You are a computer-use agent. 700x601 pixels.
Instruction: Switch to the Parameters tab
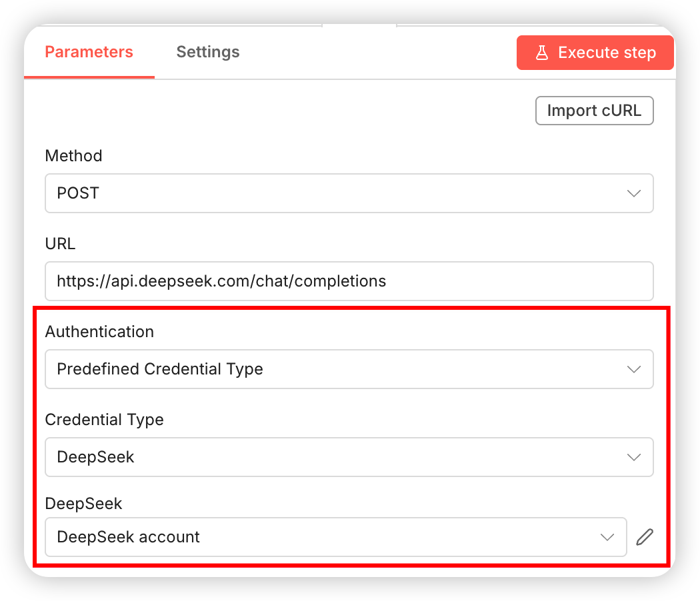pos(89,52)
